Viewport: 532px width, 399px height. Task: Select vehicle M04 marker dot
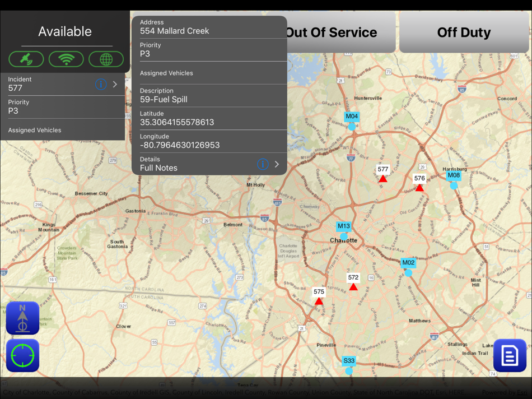click(x=352, y=127)
